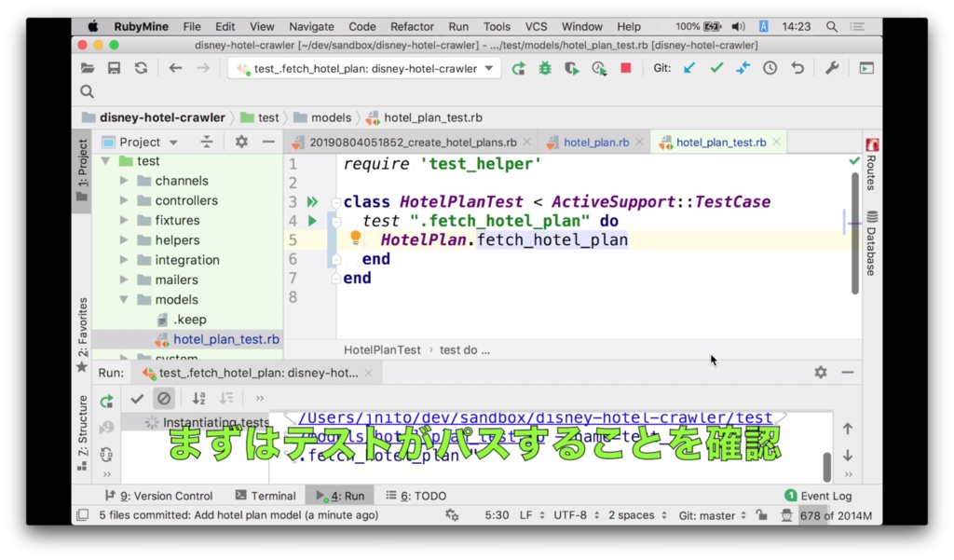Expand the integration folder

126,259
